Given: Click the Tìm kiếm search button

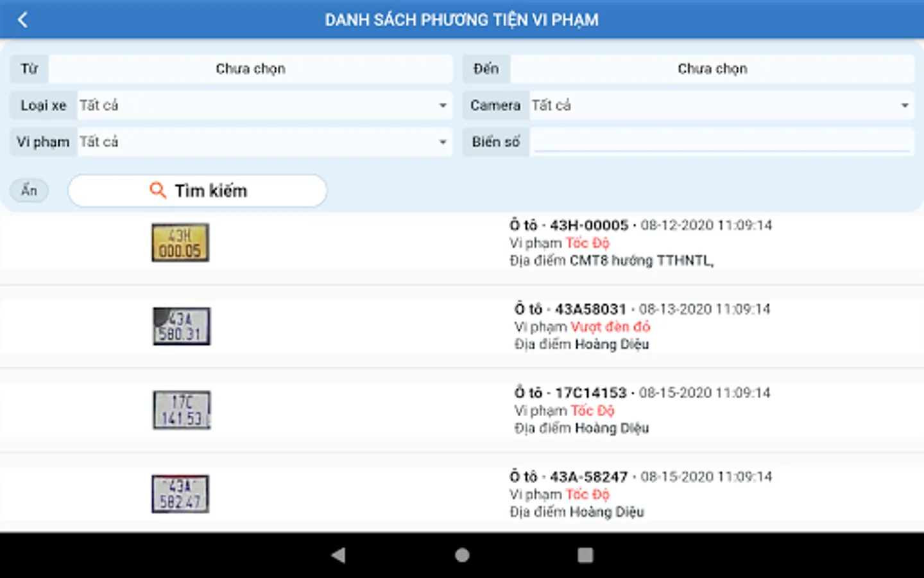Looking at the screenshot, I should pyautogui.click(x=198, y=191).
